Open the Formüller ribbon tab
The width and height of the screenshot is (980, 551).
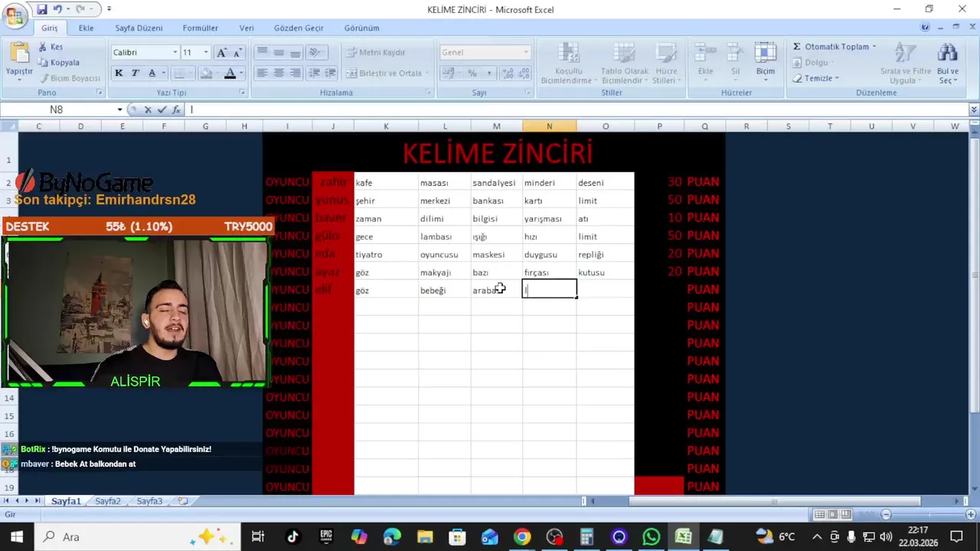tap(200, 28)
